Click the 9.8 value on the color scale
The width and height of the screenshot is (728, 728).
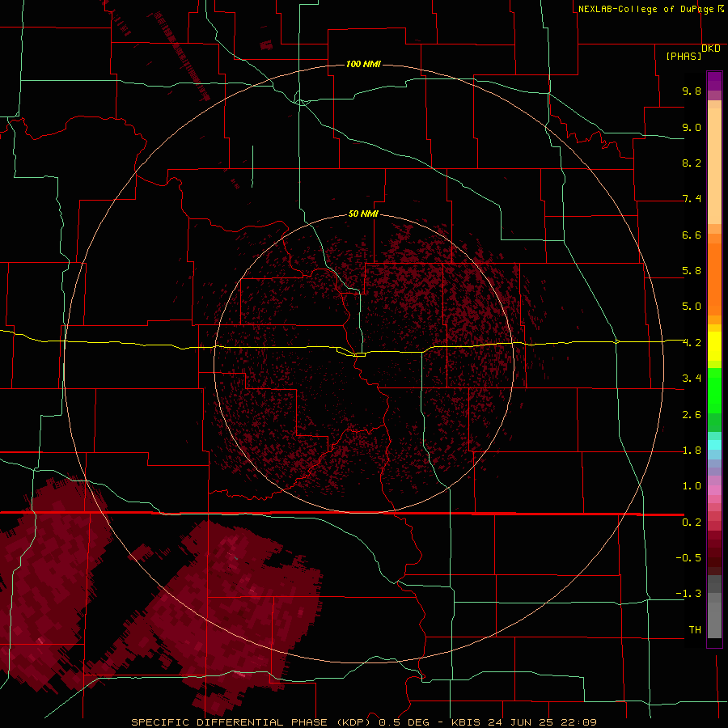692,91
